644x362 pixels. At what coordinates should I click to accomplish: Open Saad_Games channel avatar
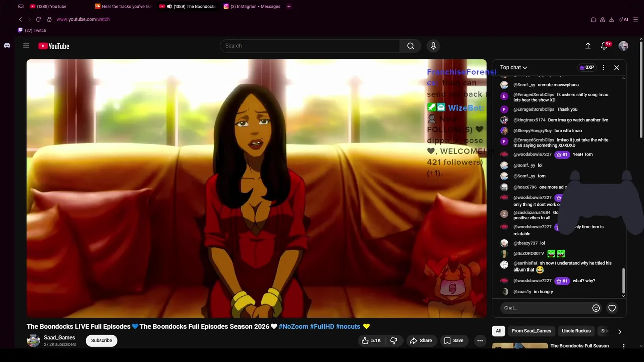tap(33, 341)
